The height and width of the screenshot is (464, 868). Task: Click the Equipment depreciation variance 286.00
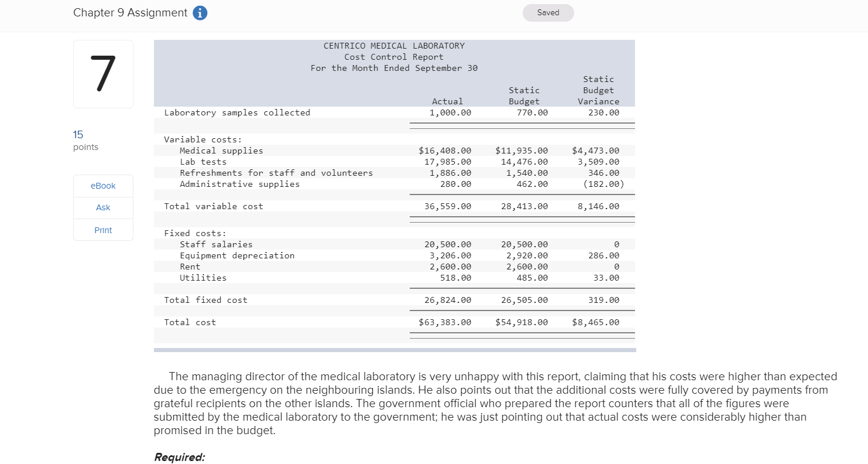[x=604, y=255]
